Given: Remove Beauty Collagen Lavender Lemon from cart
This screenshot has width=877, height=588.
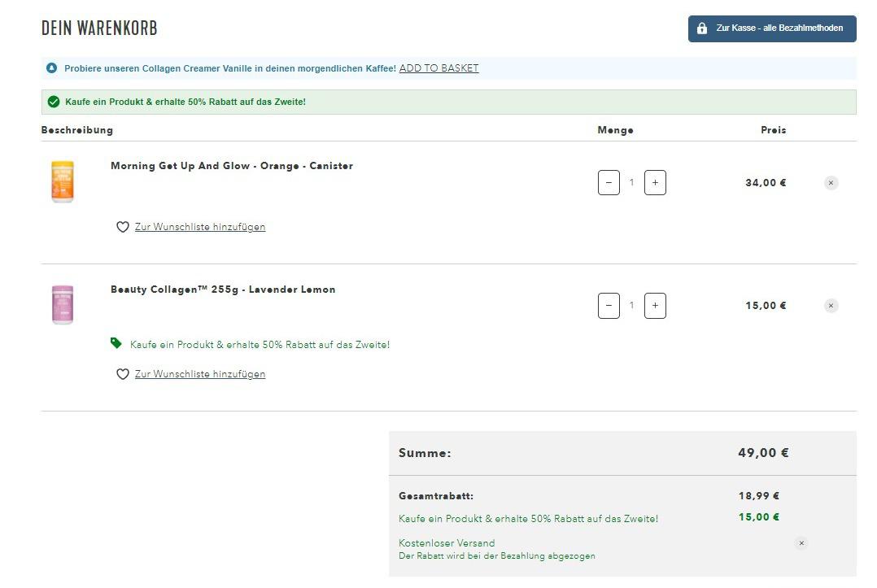Looking at the screenshot, I should 831,306.
